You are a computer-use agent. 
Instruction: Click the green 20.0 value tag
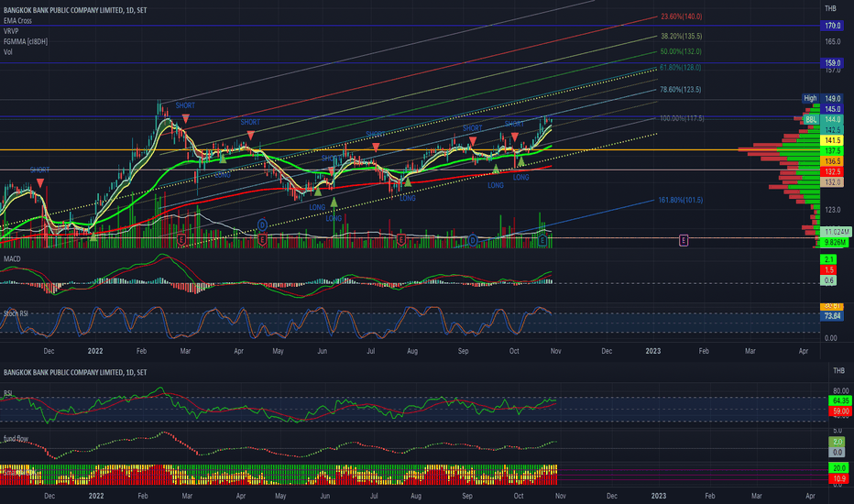[x=839, y=468]
